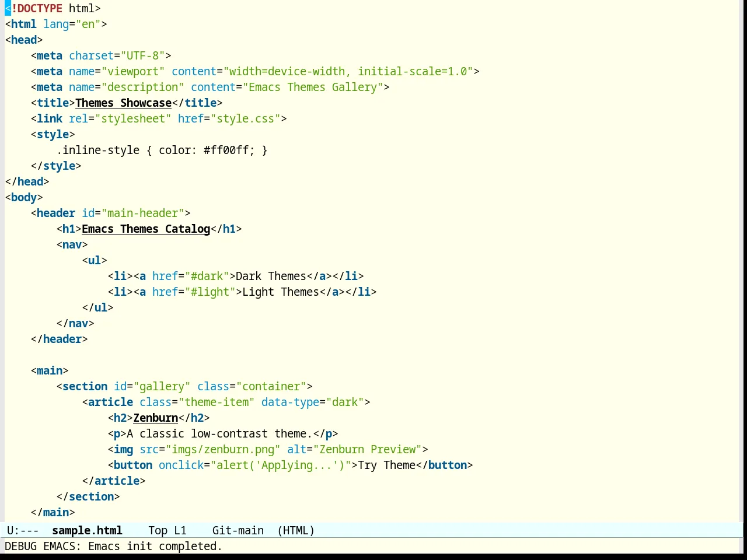Click the text 'Light Themes'
The height and width of the screenshot is (560, 747).
281,292
